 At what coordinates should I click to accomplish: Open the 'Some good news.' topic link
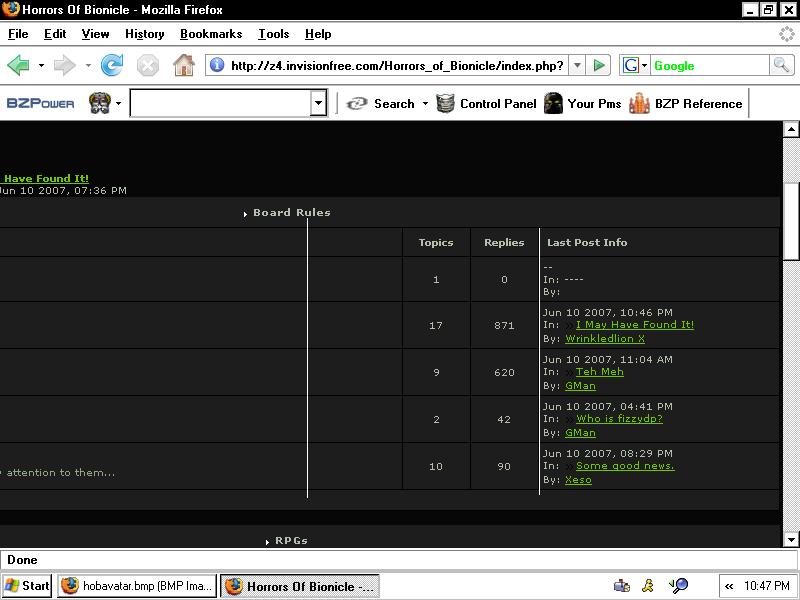(x=625, y=465)
